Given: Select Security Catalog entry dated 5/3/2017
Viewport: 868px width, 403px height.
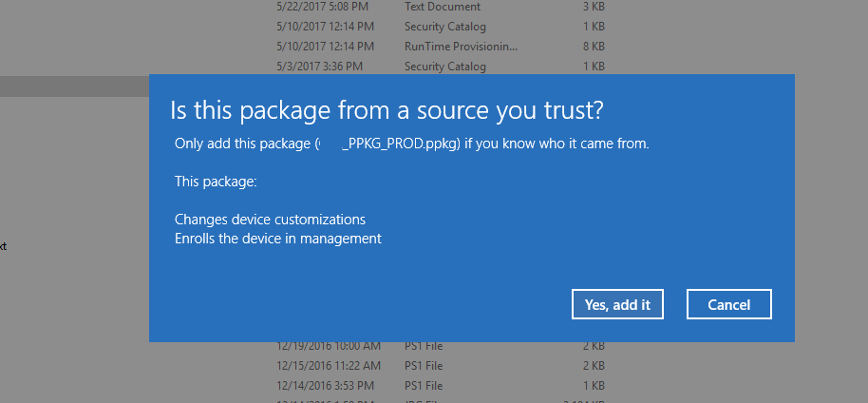Looking at the screenshot, I should pos(445,67).
